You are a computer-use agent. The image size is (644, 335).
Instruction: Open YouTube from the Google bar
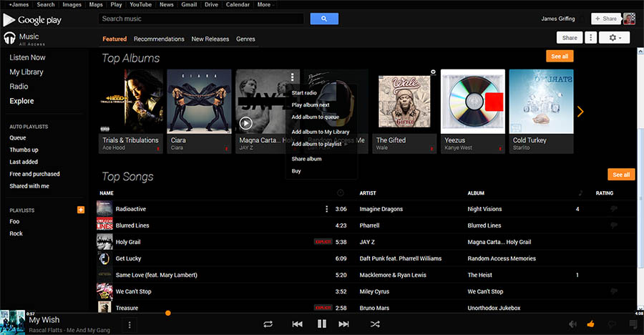pyautogui.click(x=140, y=4)
